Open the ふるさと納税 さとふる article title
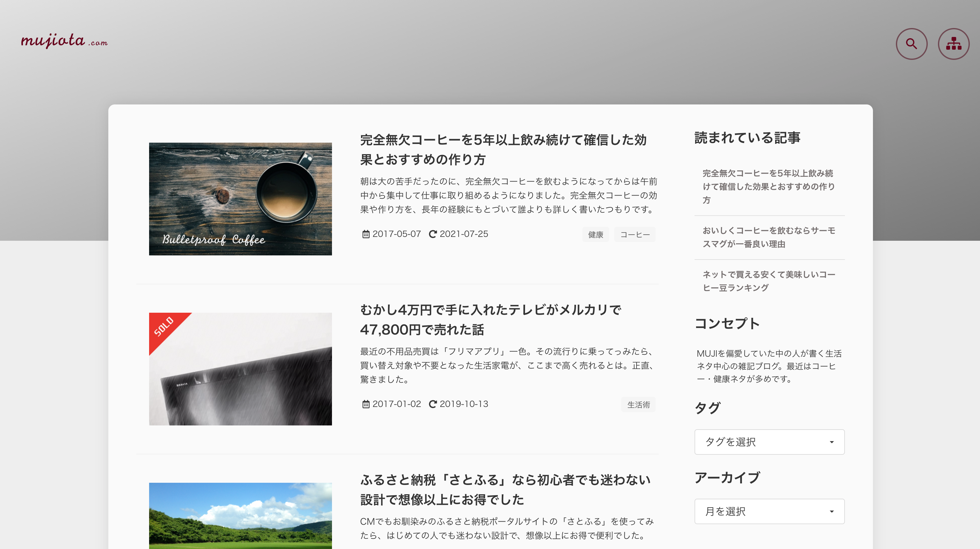This screenshot has width=980, height=549. tap(505, 490)
